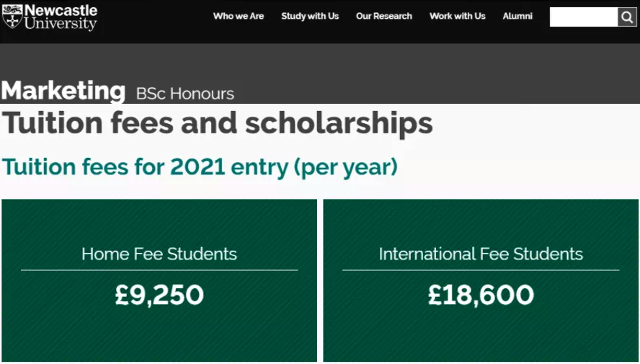This screenshot has height=364, width=640.
Task: Click the Newcastle University logo text
Action: coord(61,17)
